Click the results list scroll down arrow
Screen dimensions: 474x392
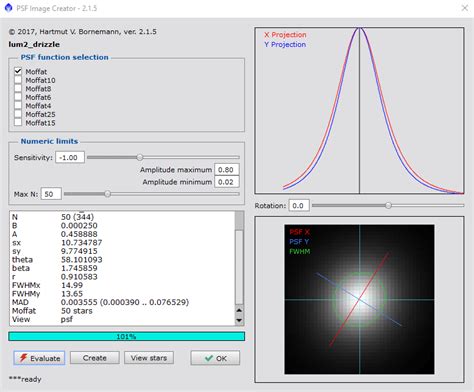(239, 320)
